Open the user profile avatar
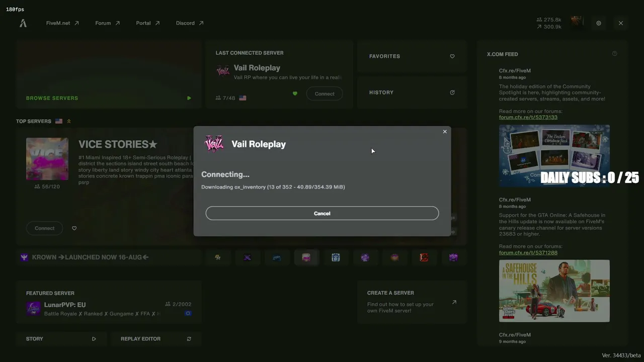The image size is (644, 362). [x=577, y=22]
